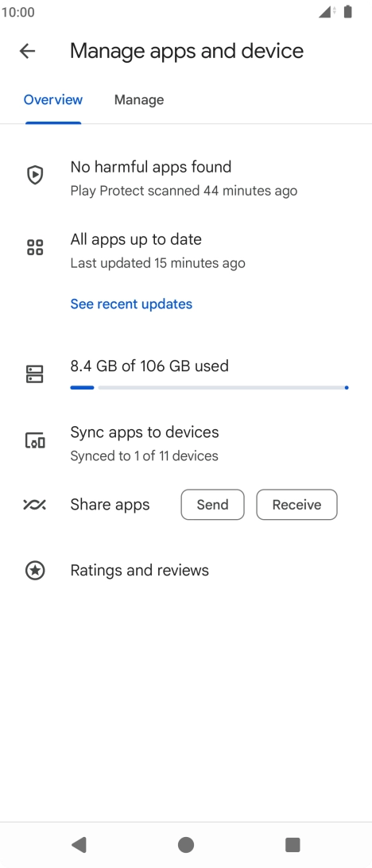Open Ratings and reviews entry

186,570
